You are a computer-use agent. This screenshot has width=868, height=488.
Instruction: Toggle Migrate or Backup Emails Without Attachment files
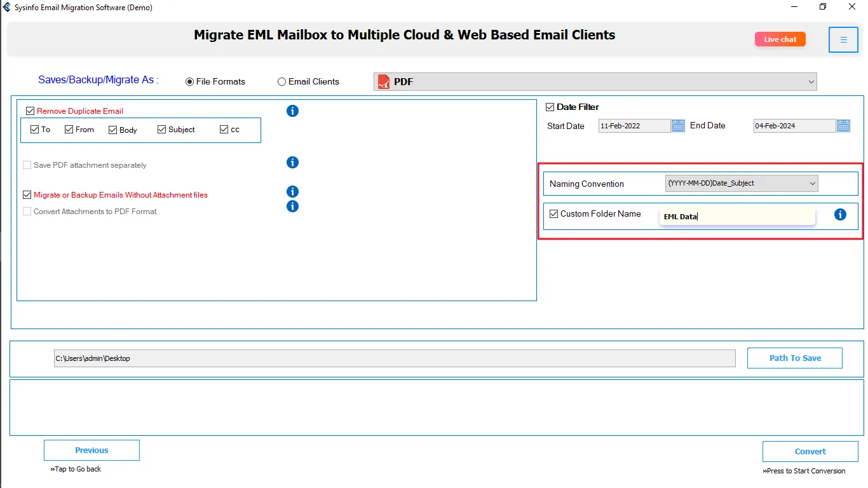click(27, 195)
